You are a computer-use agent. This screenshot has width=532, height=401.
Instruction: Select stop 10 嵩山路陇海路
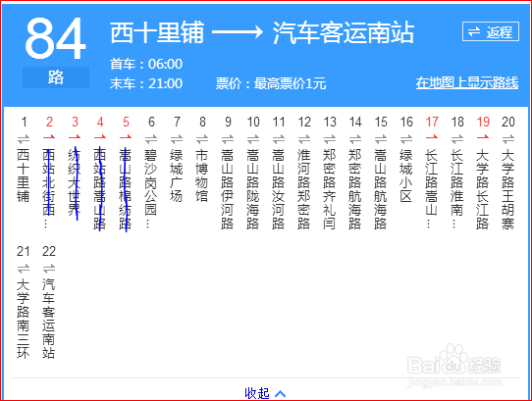click(253, 189)
